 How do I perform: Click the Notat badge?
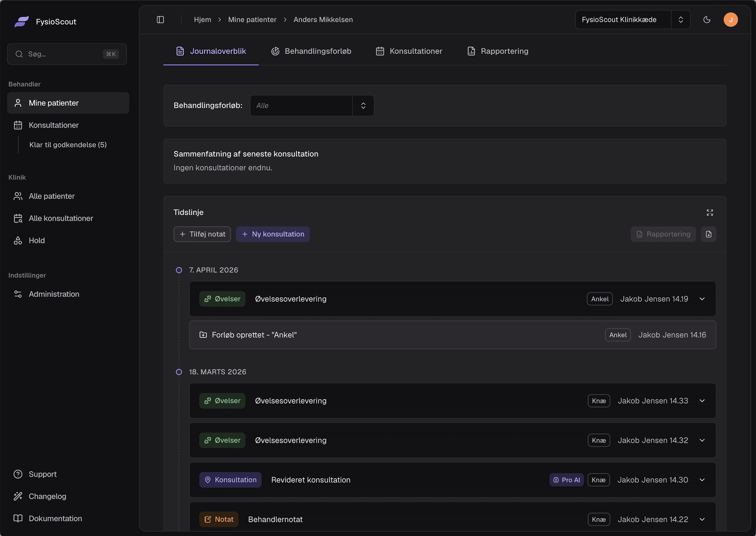(x=219, y=520)
